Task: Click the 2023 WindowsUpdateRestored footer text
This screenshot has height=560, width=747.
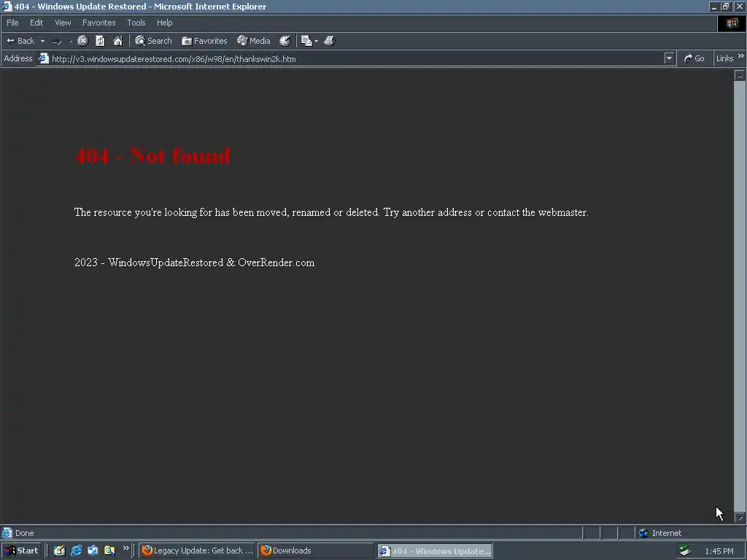Action: [x=194, y=262]
